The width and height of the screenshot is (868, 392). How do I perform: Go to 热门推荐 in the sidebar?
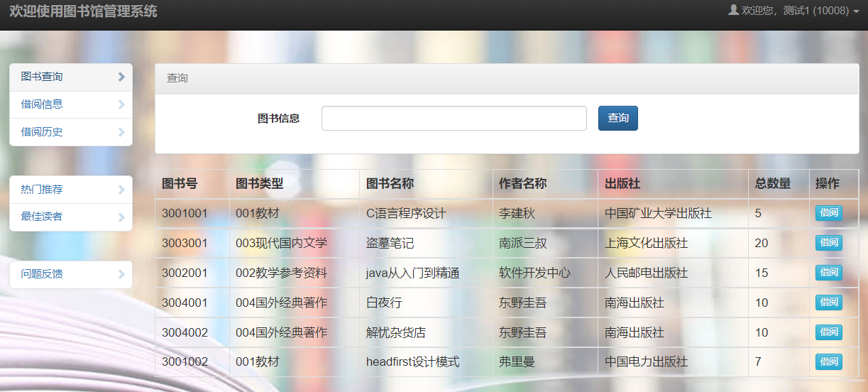(71, 190)
